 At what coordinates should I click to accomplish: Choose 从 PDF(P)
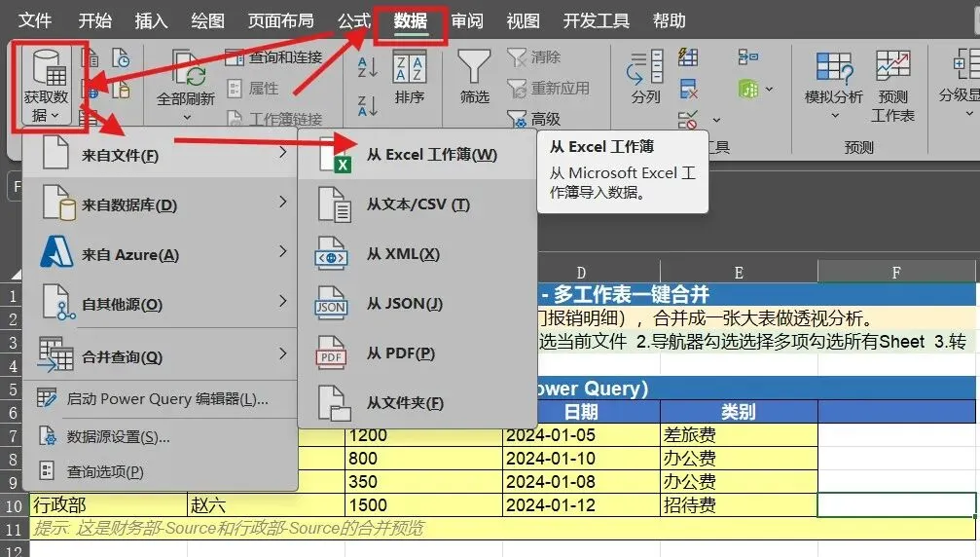pos(417,353)
